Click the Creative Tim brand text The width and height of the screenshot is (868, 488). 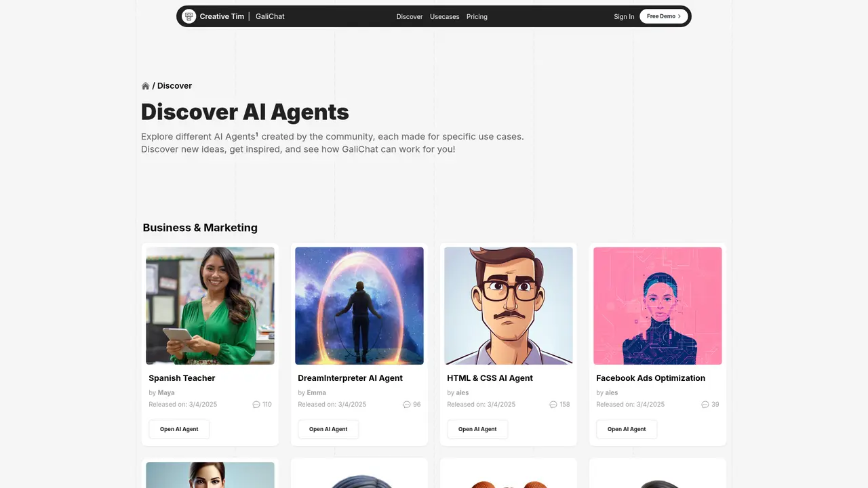(222, 16)
